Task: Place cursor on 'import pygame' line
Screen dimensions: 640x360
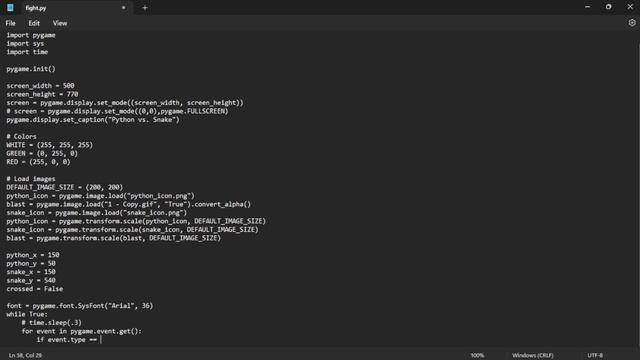Action: pos(31,35)
